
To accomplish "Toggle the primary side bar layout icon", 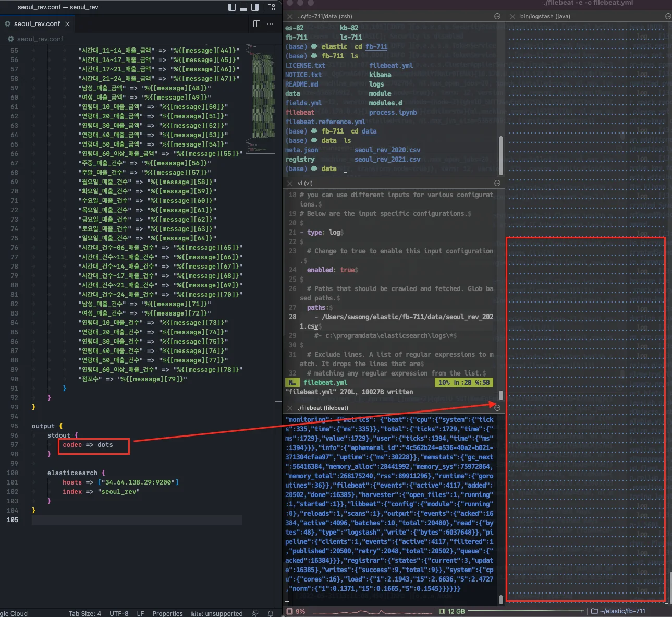I will (232, 7).
